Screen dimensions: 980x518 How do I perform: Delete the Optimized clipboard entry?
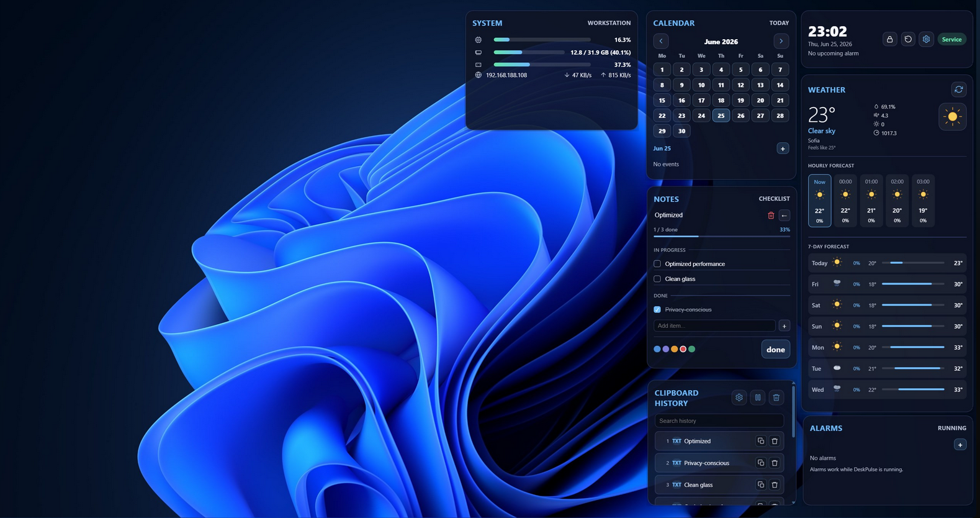[x=775, y=441]
